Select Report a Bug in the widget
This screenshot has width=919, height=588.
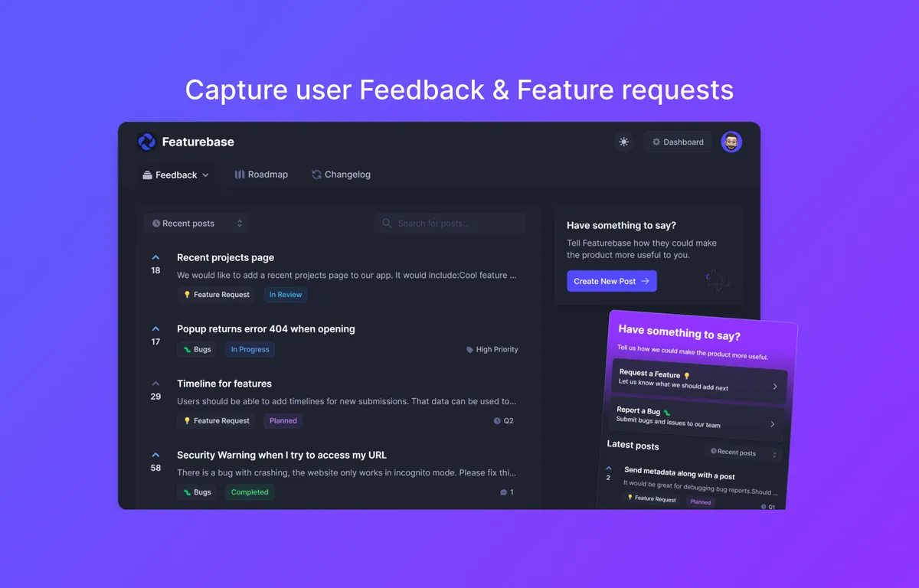click(x=697, y=418)
